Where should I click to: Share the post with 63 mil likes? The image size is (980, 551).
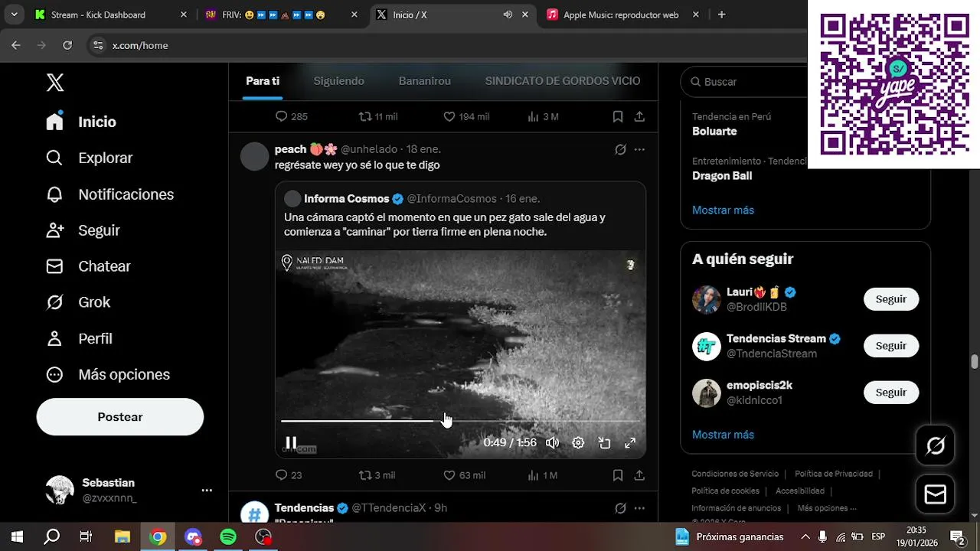click(639, 475)
